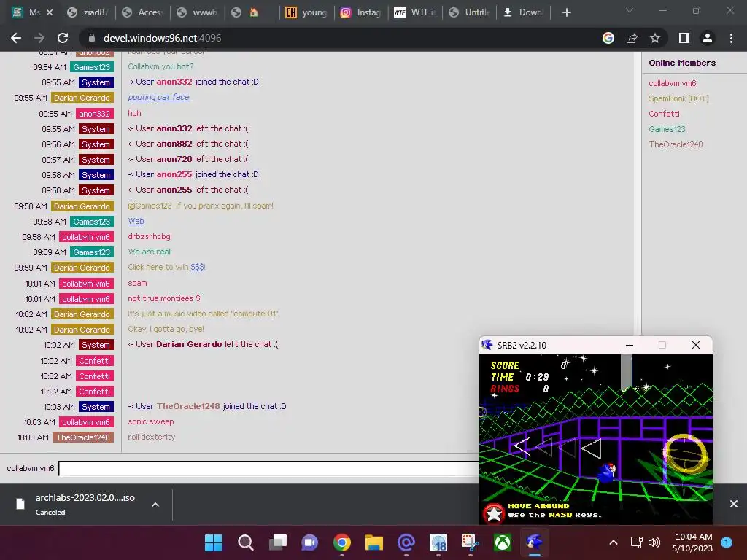Viewport: 747px width, 560px height.
Task: Show hidden system tray icons
Action: click(x=614, y=542)
